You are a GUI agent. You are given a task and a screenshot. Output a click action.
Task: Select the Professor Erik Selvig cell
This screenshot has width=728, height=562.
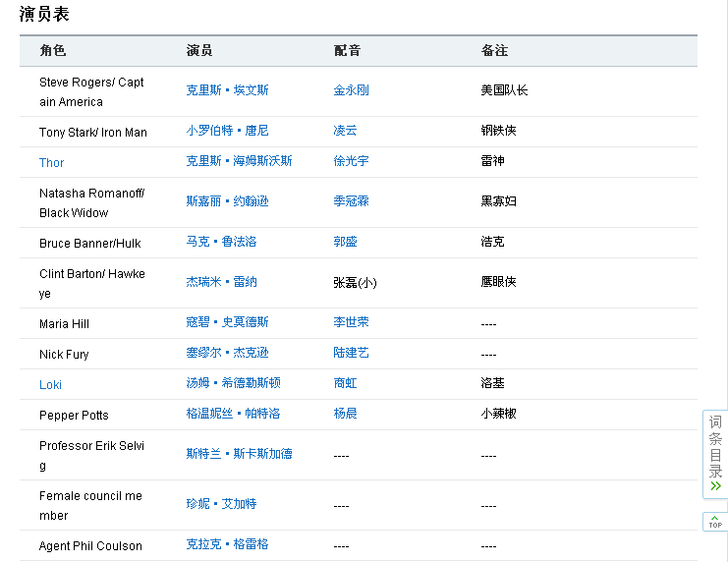(92, 456)
